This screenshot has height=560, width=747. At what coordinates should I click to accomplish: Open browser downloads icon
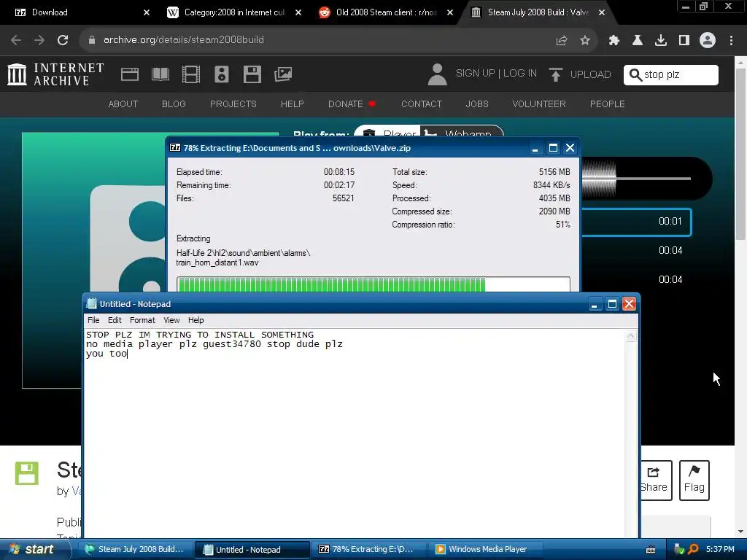[661, 41]
